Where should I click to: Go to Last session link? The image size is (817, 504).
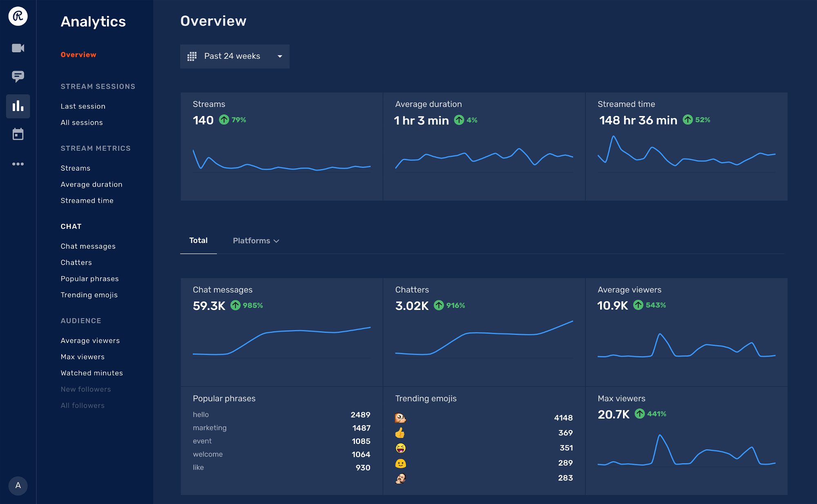point(83,106)
